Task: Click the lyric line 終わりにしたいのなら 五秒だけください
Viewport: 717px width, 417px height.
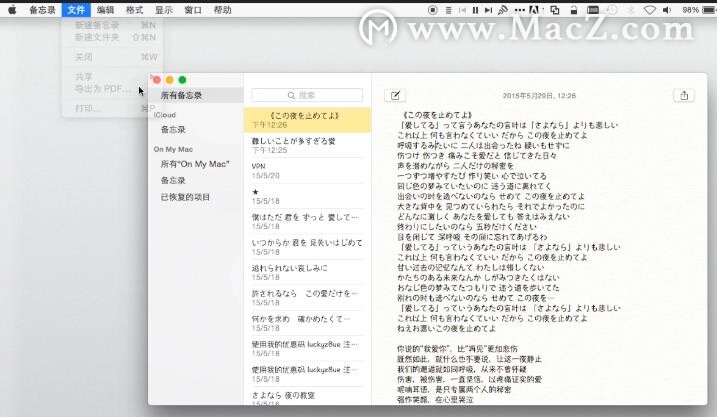Action: tap(466, 226)
